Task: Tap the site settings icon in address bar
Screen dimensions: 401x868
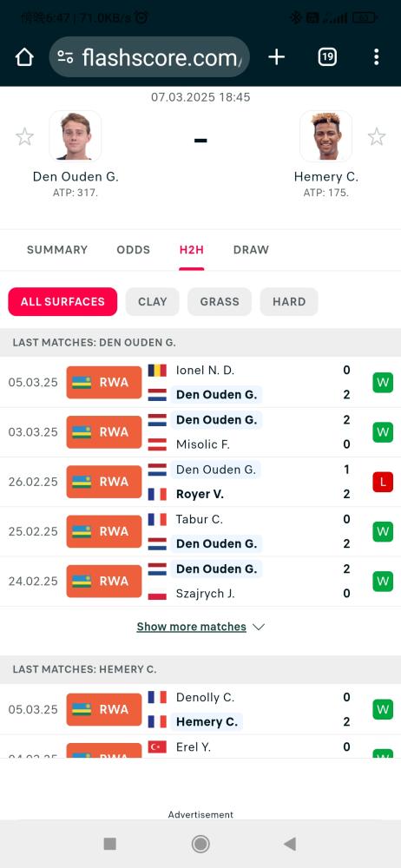Action: click(65, 57)
